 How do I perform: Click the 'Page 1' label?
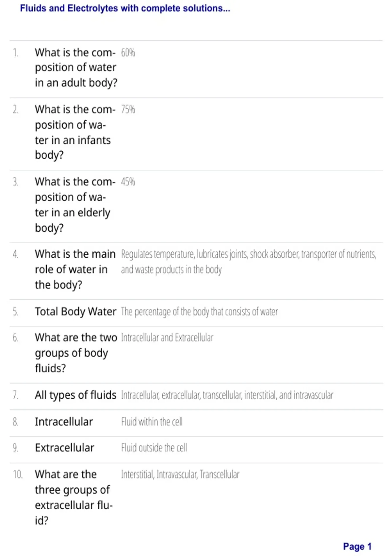click(357, 547)
